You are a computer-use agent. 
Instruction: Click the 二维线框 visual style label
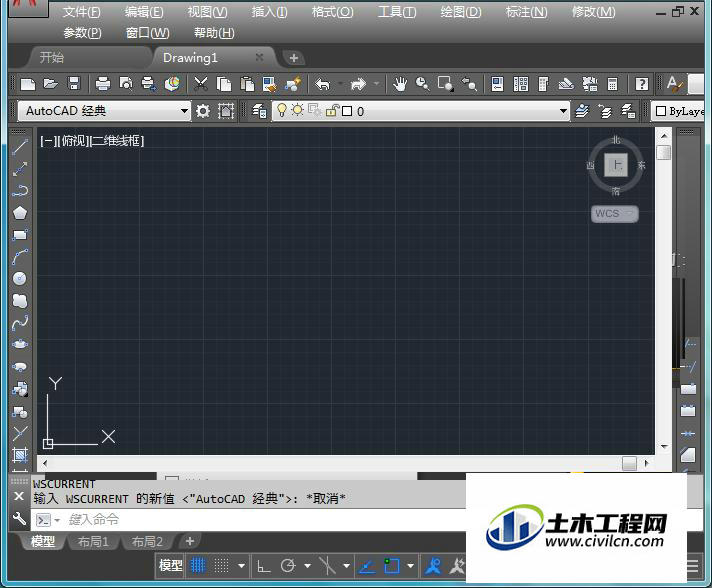click(x=117, y=141)
